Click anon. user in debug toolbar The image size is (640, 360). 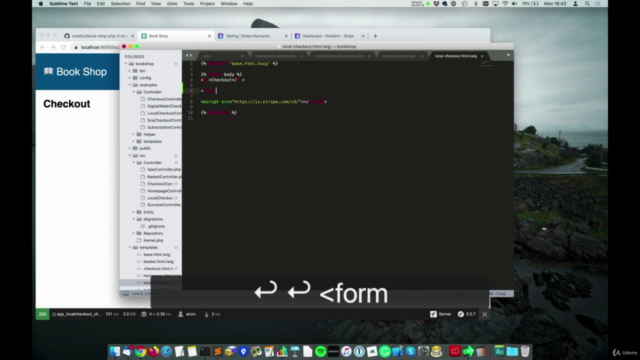point(187,314)
